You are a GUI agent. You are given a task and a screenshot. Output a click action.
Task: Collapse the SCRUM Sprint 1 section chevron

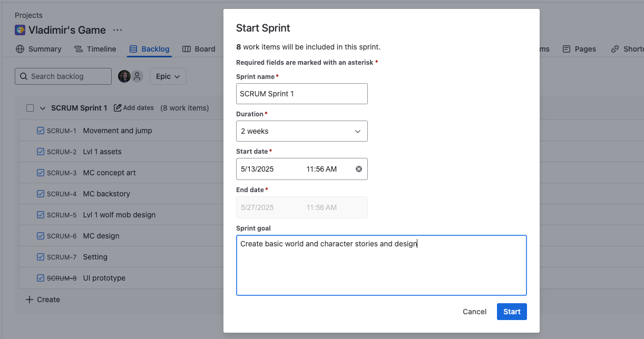[x=43, y=108]
